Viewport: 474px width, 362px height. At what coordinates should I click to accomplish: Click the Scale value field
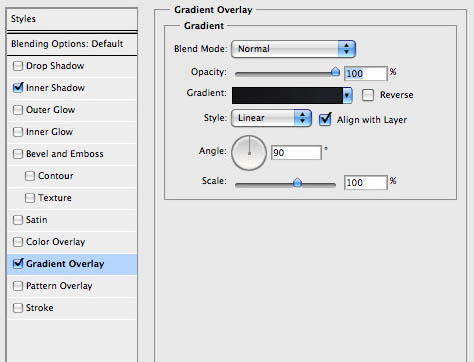[366, 183]
